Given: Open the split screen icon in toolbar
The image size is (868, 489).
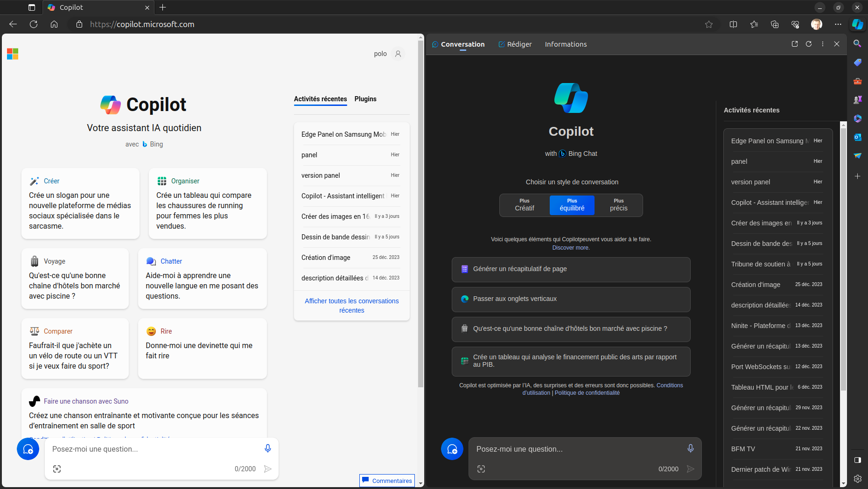Looking at the screenshot, I should [733, 24].
